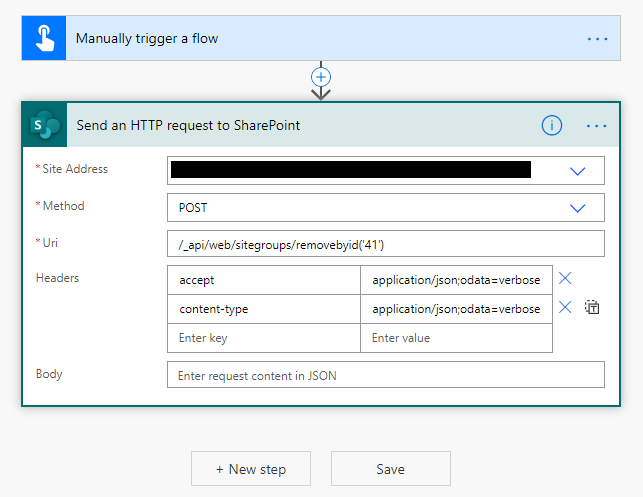This screenshot has width=643, height=497.
Task: Click the Enter value header field
Action: 456,338
